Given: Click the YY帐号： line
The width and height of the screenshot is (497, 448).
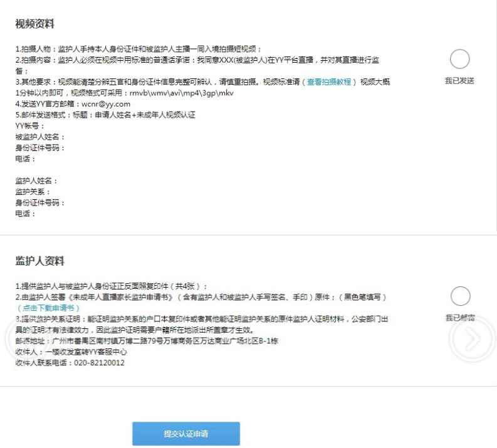Looking at the screenshot, I should click(x=30, y=126).
